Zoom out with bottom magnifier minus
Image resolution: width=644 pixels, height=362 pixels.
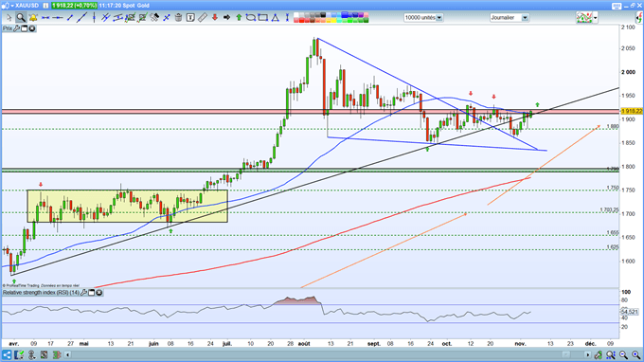[623, 354]
